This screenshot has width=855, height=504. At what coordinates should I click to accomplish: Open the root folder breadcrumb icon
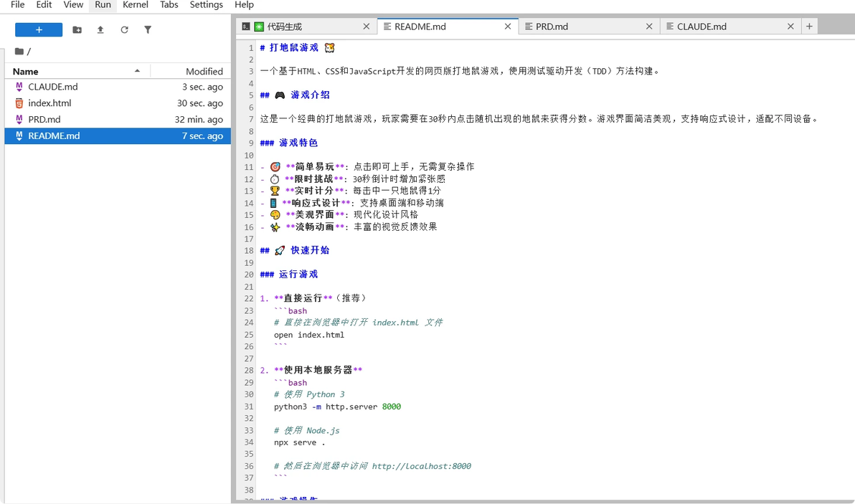pyautogui.click(x=19, y=51)
